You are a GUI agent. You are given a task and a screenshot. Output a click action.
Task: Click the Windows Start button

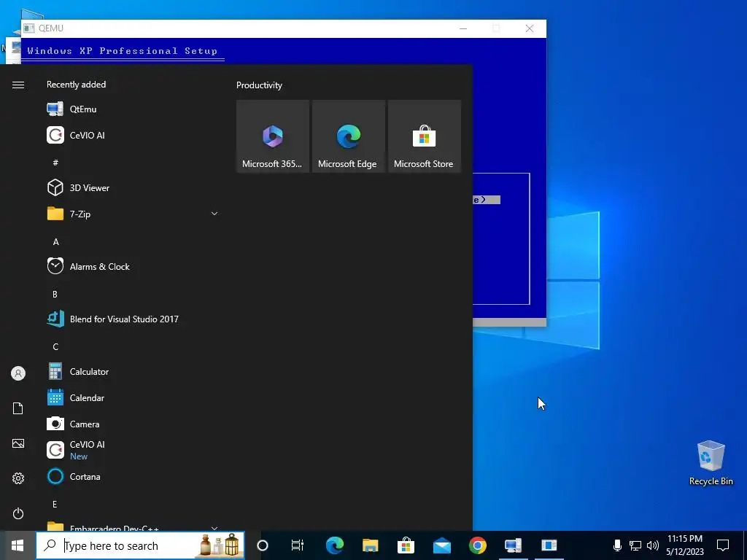pos(18,545)
